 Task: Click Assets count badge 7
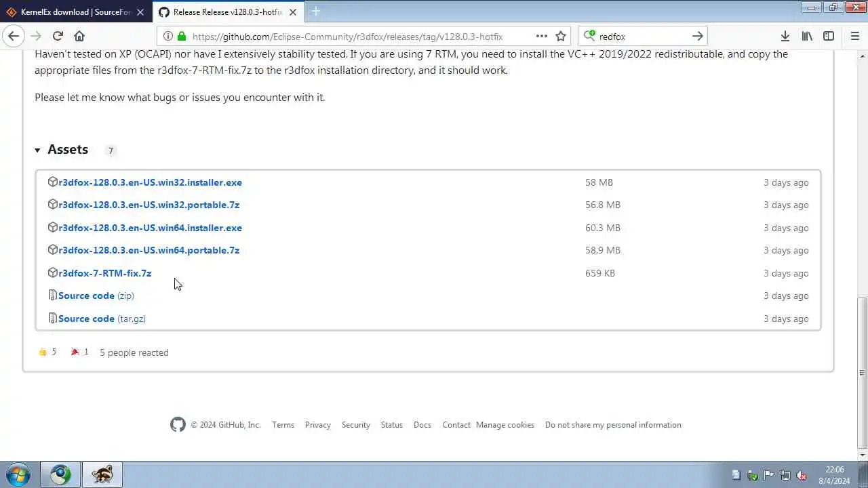pos(111,150)
